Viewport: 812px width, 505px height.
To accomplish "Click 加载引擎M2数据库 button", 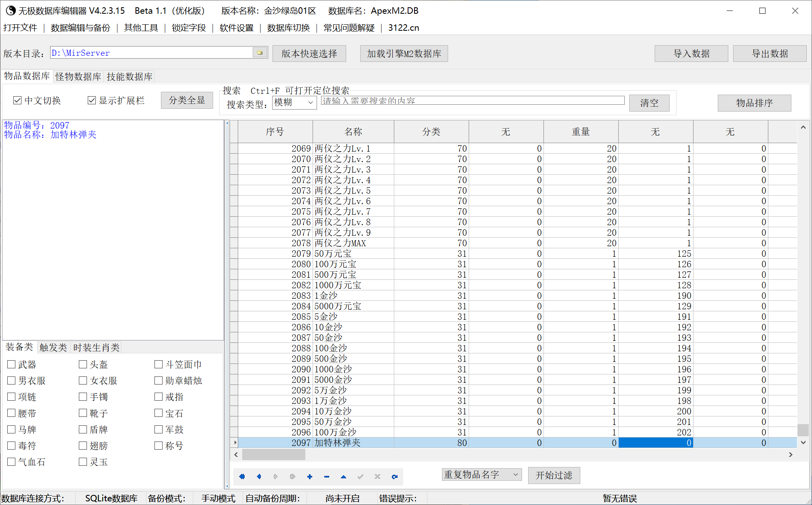I will pos(404,53).
